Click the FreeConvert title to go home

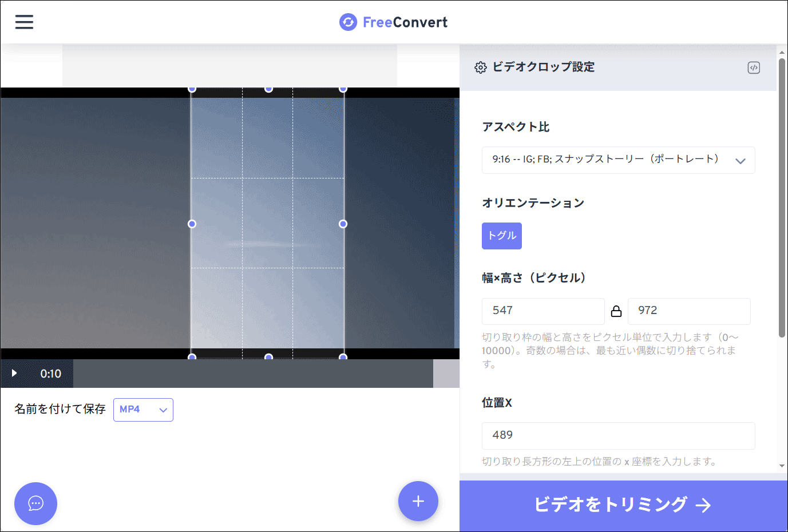(x=405, y=22)
